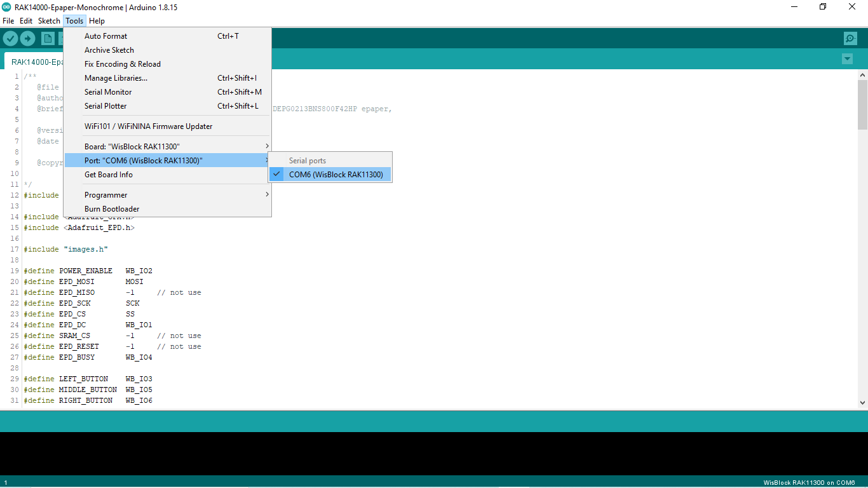Choose Archive Sketch menu entry
Viewport: 868px width, 488px height.
coord(168,50)
